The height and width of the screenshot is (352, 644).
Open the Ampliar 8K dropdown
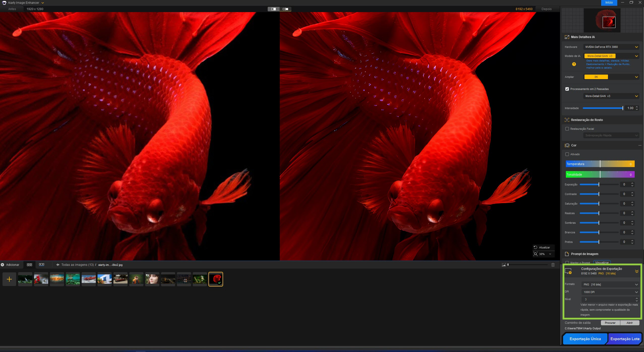611,77
